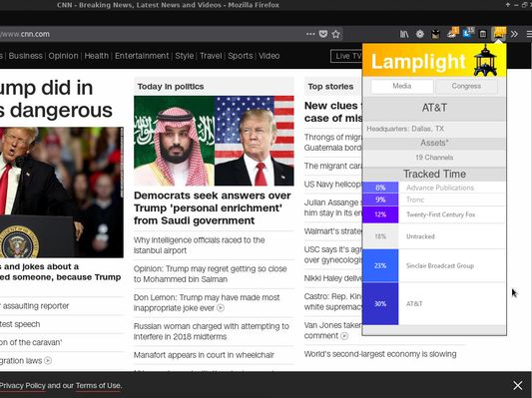This screenshot has width=532, height=398.
Task: Click the 9% Tronc bar
Action: pyautogui.click(x=380, y=199)
